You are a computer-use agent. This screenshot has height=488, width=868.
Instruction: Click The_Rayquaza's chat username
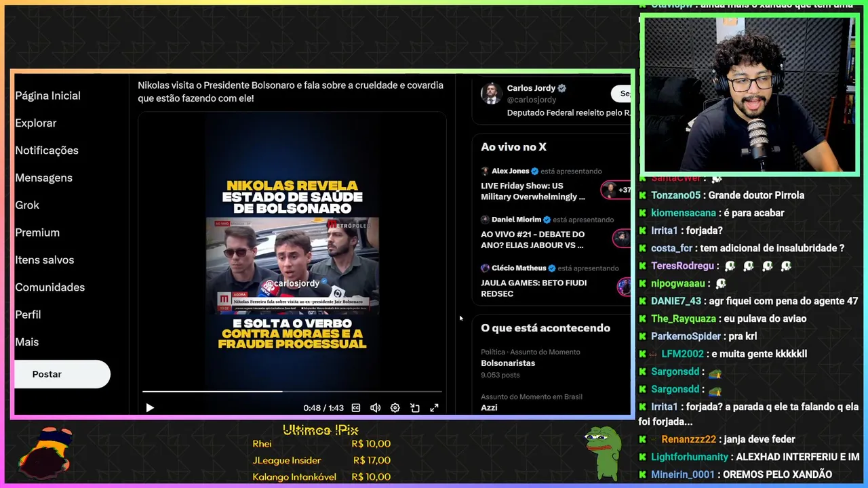tap(683, 319)
